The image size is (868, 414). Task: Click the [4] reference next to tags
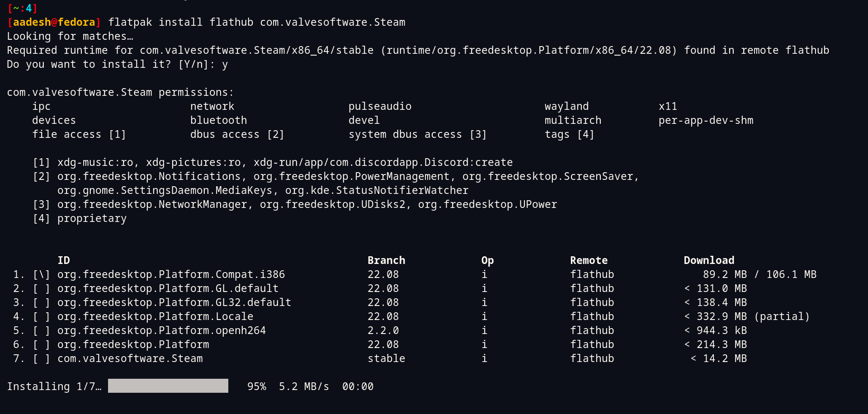pyautogui.click(x=585, y=134)
